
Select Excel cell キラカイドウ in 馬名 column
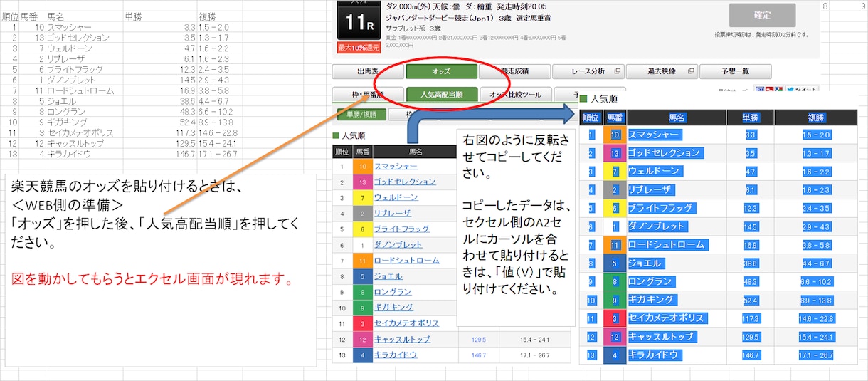click(84, 153)
